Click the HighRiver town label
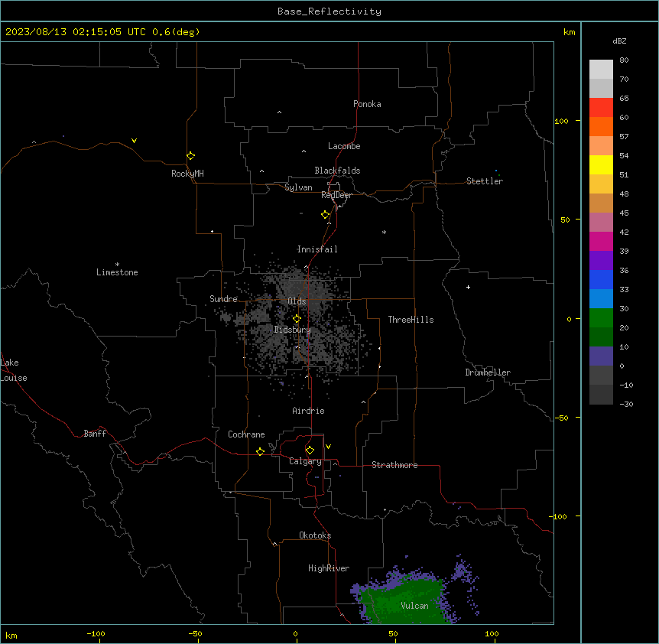Screen dimensions: 659x644 tap(329, 568)
